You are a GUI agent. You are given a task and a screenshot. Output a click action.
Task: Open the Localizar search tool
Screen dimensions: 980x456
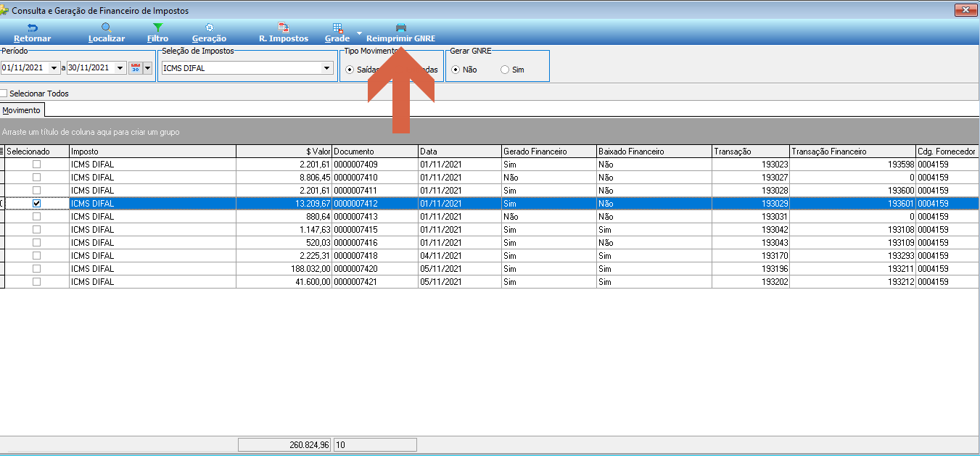[106, 33]
